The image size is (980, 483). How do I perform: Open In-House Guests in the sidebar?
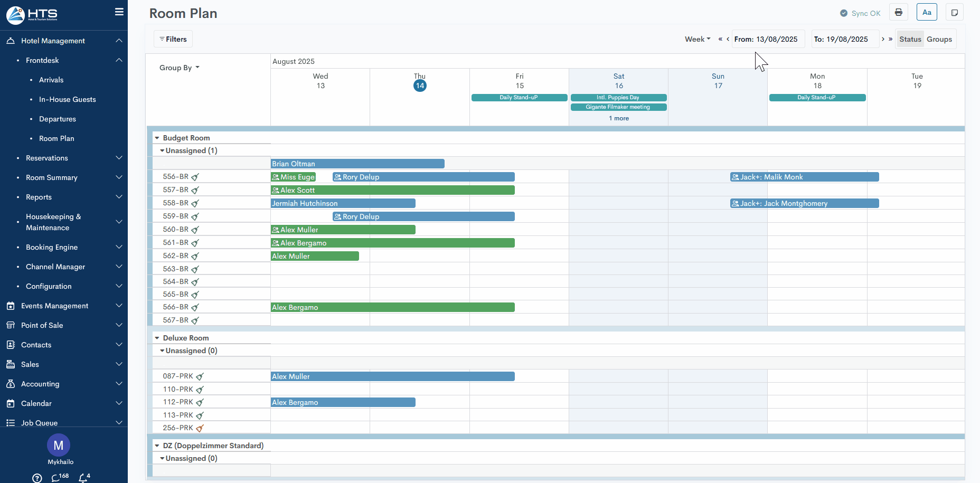click(67, 99)
